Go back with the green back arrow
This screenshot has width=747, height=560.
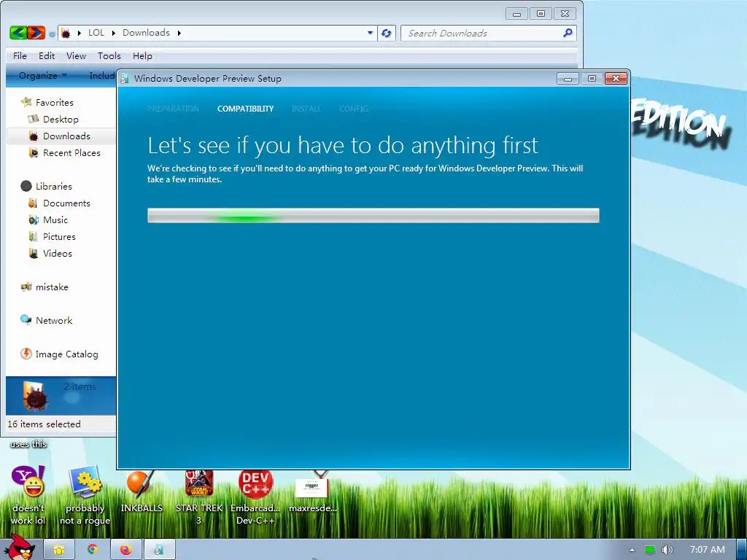pos(18,32)
